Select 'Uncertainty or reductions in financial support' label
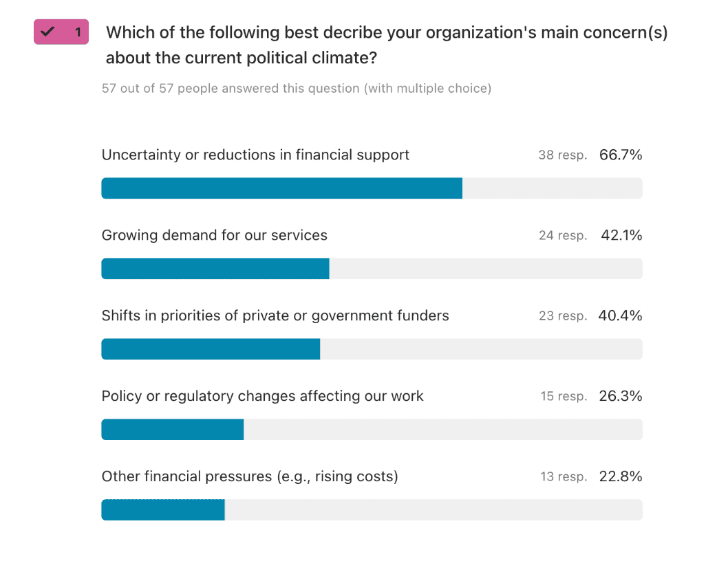Viewport: 728px width, 561px height. pos(255,155)
